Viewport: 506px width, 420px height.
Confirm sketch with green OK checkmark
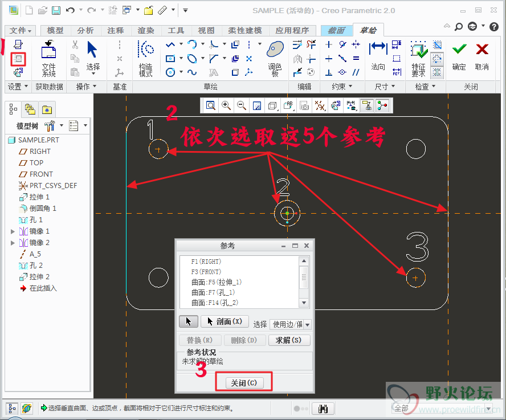click(459, 56)
